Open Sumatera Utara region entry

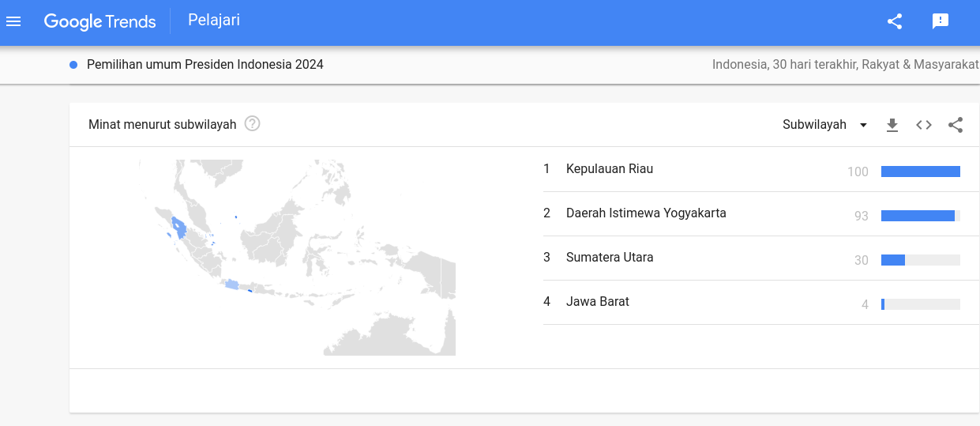pyautogui.click(x=752, y=258)
